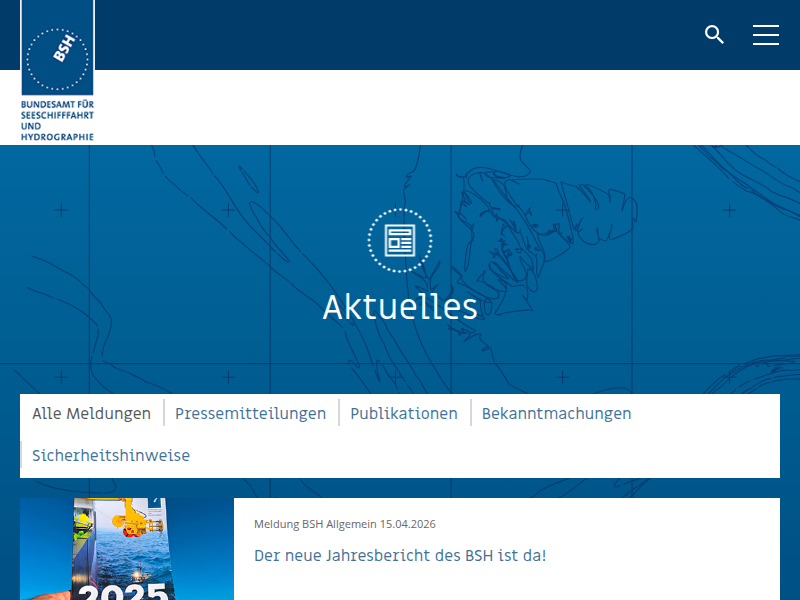Select the Alle Meldungen tab
This screenshot has height=600, width=800.
click(91, 413)
